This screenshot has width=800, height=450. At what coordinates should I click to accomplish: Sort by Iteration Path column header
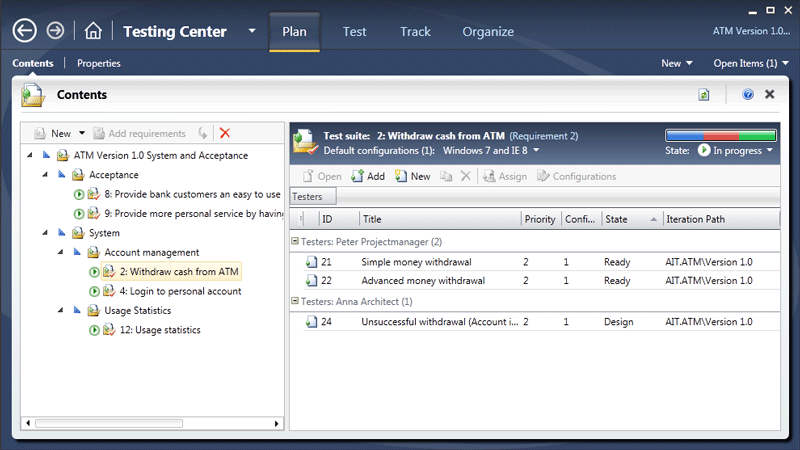(721, 219)
